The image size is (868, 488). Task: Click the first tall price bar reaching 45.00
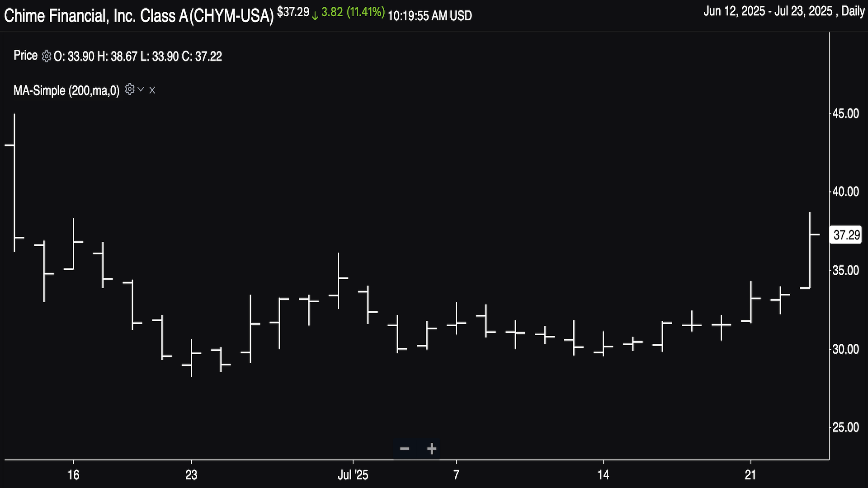14,183
